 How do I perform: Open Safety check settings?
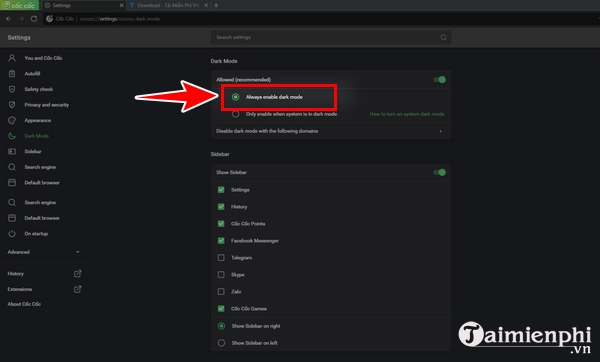click(x=39, y=89)
